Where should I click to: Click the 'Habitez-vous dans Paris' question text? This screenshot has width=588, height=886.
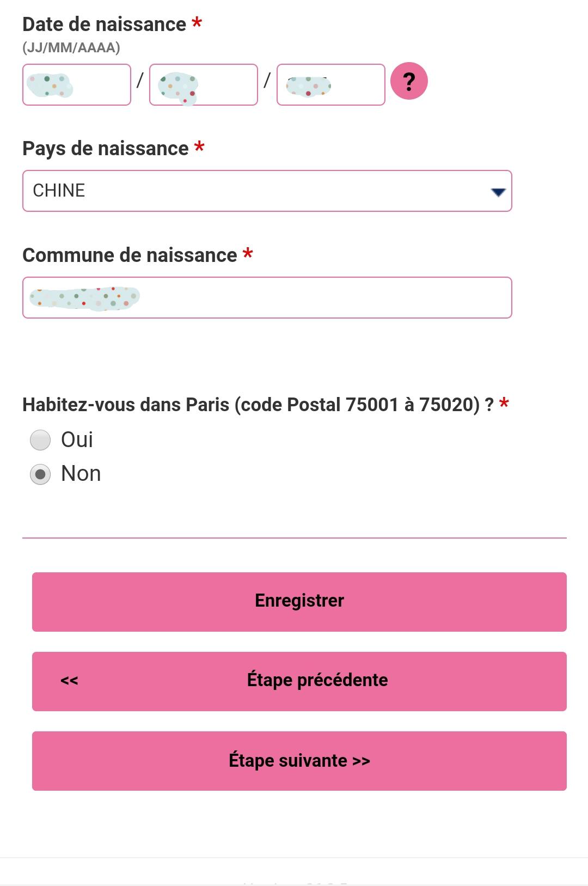click(258, 405)
